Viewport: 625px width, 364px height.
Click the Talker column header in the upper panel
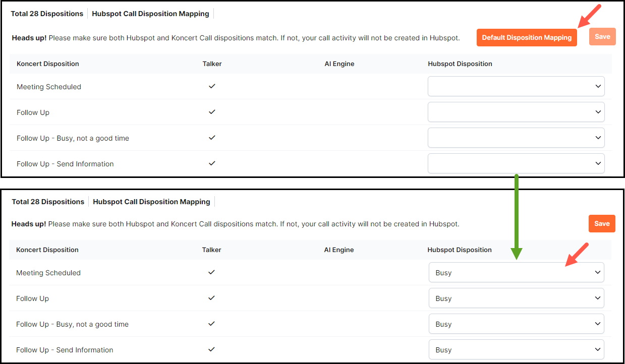tap(212, 64)
